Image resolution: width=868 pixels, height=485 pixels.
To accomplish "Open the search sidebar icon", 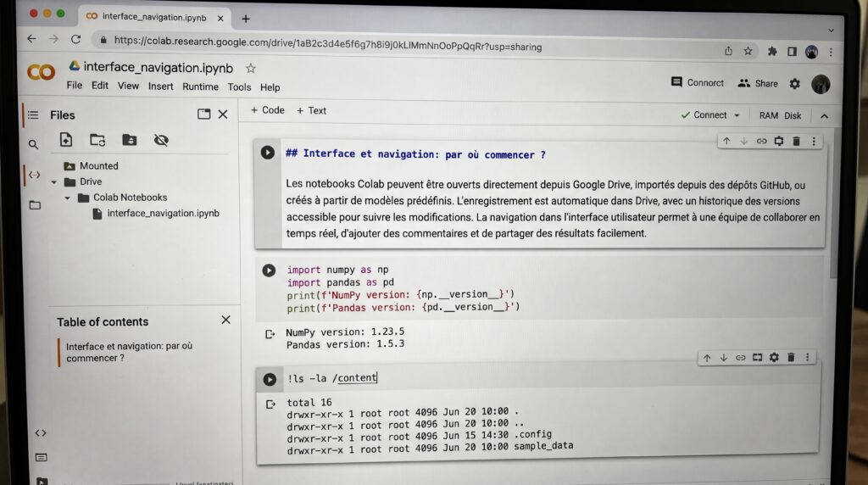I will click(33, 144).
